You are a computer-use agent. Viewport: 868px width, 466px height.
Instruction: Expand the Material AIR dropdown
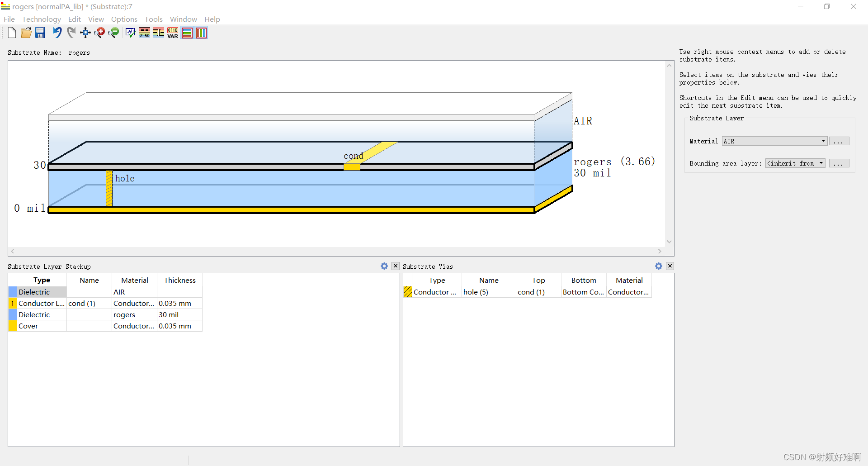[823, 141]
